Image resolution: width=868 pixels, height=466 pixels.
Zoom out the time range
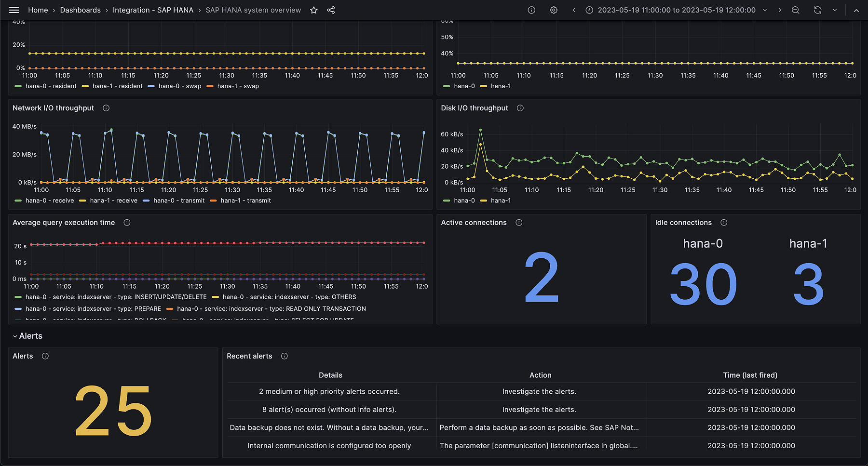796,10
